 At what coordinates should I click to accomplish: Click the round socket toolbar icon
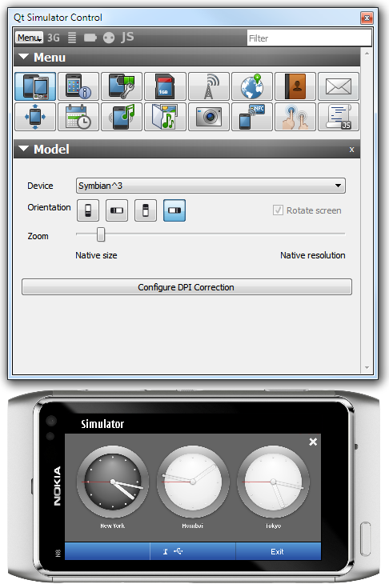point(109,38)
